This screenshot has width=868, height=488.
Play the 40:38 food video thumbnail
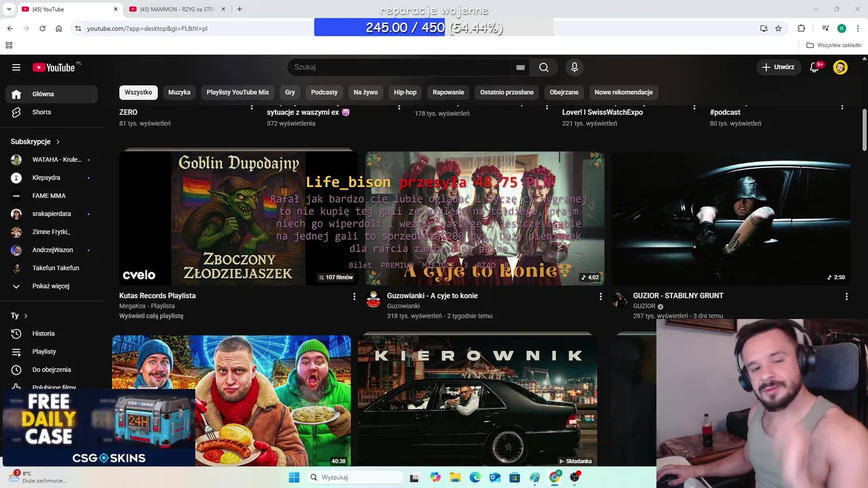(x=232, y=400)
